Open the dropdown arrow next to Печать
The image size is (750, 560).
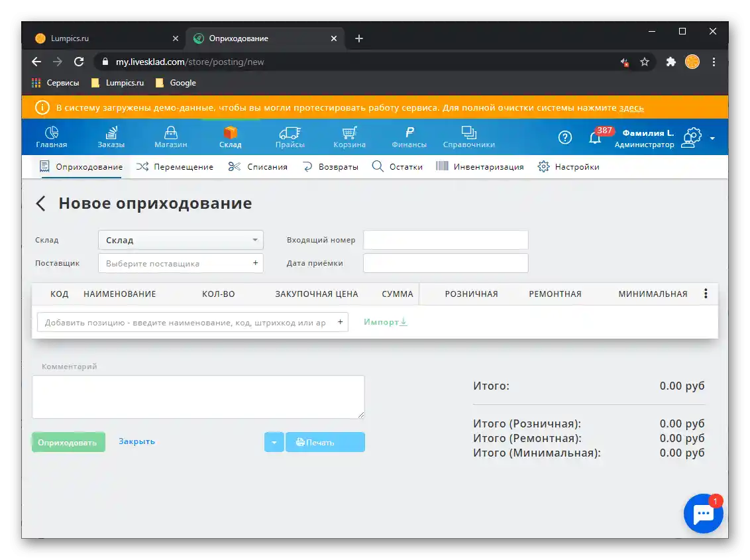(274, 442)
